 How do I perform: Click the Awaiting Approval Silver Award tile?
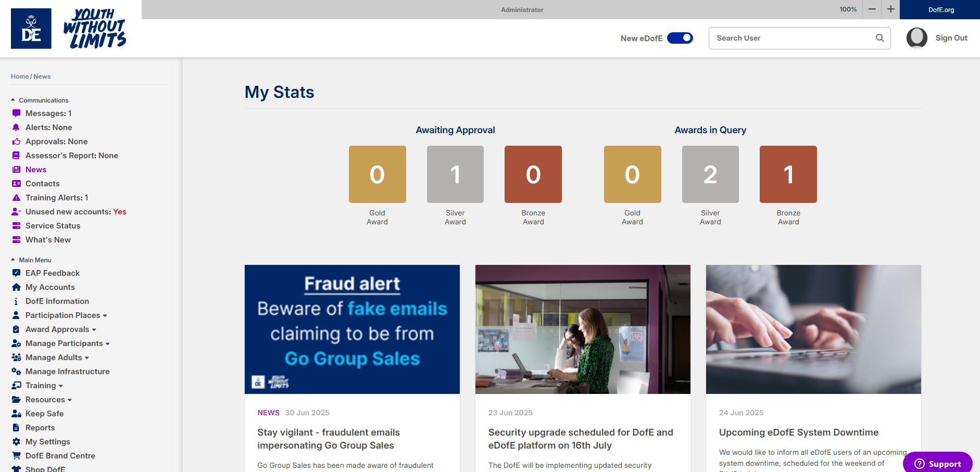tap(455, 174)
